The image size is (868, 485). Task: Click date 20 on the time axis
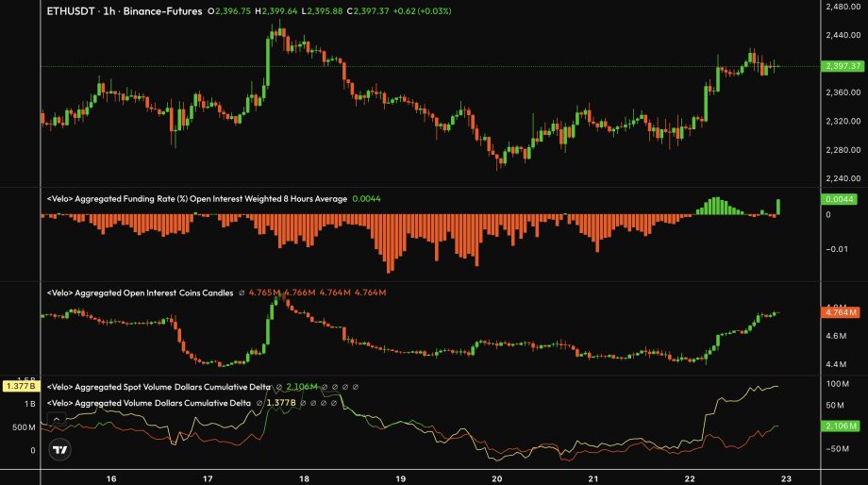click(496, 478)
